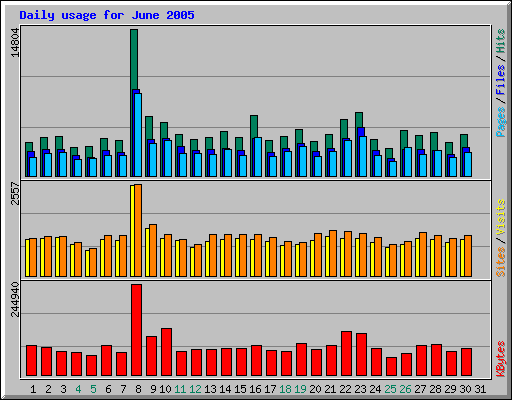
Task: Select day 28 on the x-axis
Action: click(x=435, y=389)
